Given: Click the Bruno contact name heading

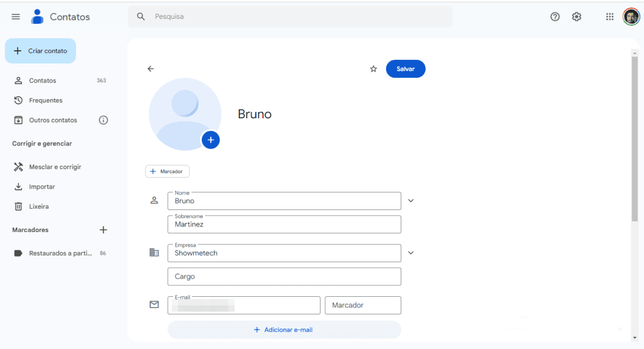Looking at the screenshot, I should 255,114.
